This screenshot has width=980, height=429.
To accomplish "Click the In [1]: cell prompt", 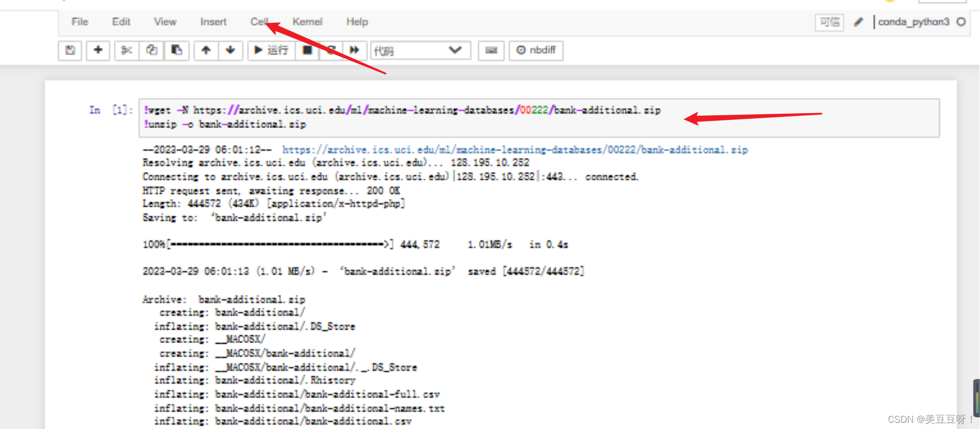I will (x=111, y=110).
